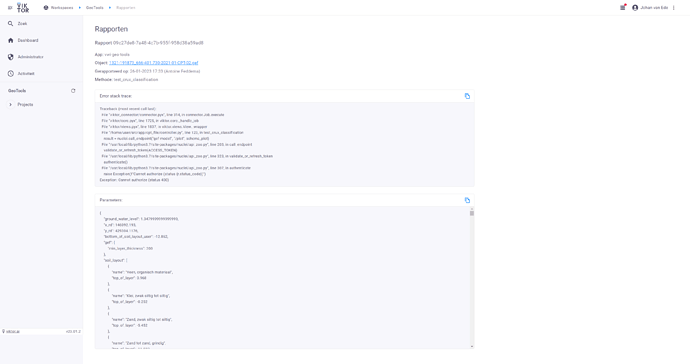Screen dimensions: 690x364
Task: Copy the parameters JSON
Action: pyautogui.click(x=467, y=200)
